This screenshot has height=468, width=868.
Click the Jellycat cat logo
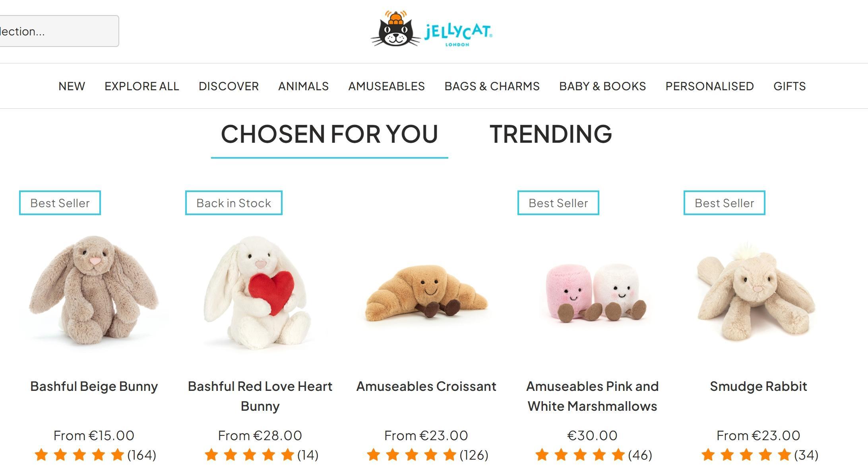pos(432,29)
